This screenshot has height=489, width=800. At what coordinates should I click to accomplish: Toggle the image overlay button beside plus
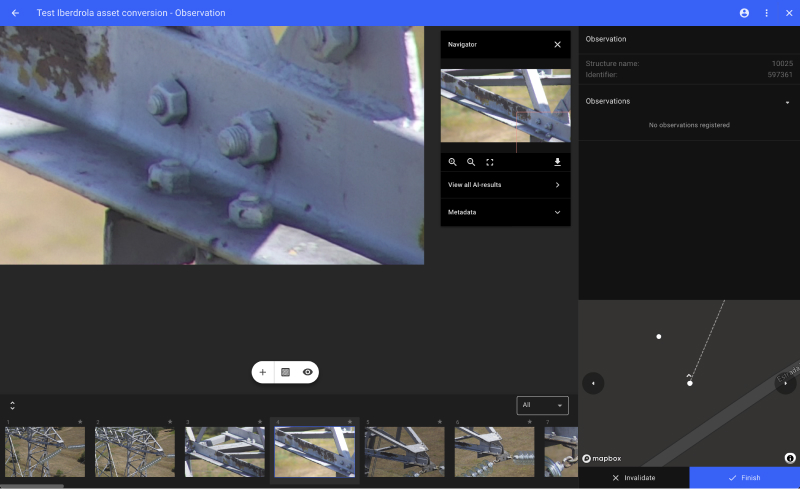(x=285, y=372)
